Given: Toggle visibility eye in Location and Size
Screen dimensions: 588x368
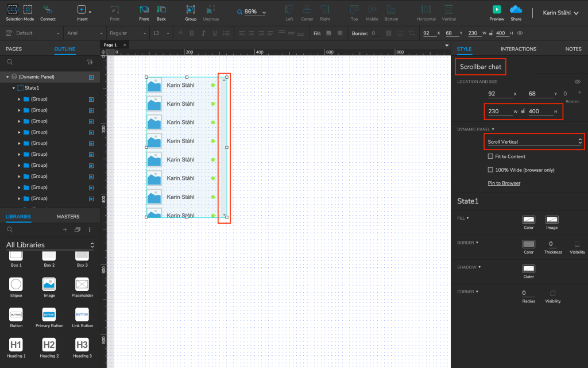Looking at the screenshot, I should 578,82.
